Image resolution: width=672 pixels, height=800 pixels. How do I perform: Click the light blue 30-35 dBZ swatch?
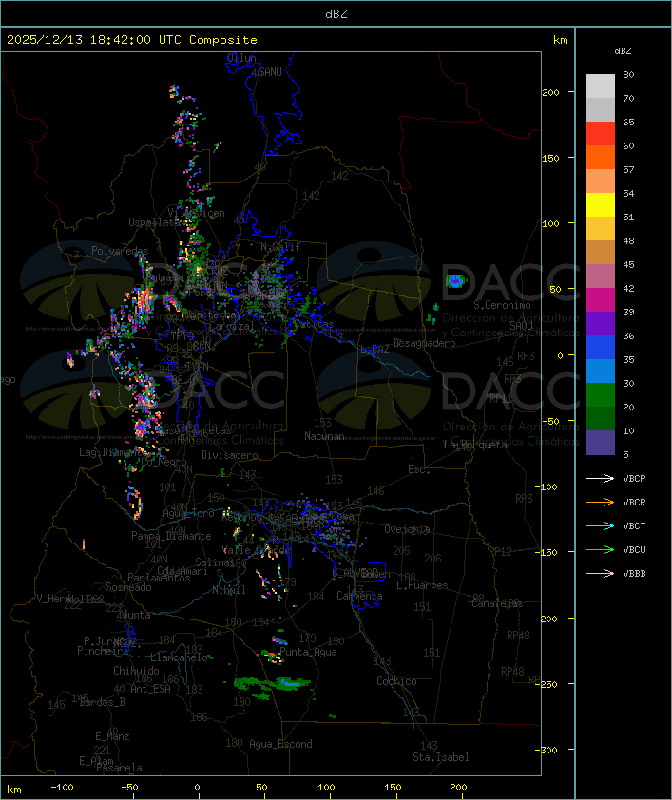coord(600,371)
